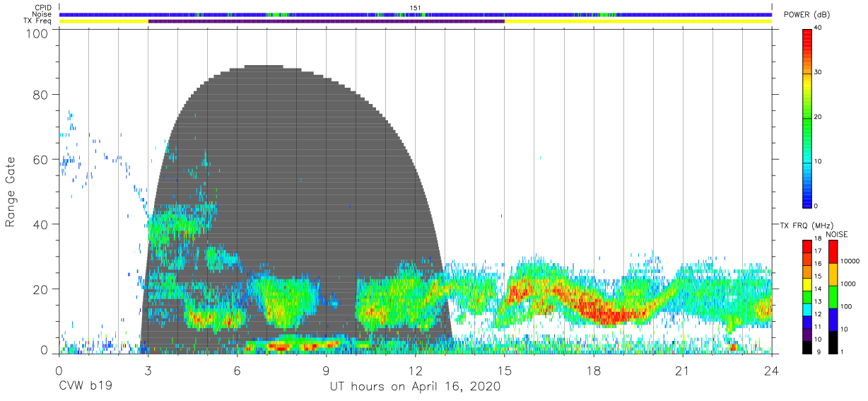Click the 100 tick on the Range Gate axis
Screen dimensions: 868x401
click(x=37, y=33)
